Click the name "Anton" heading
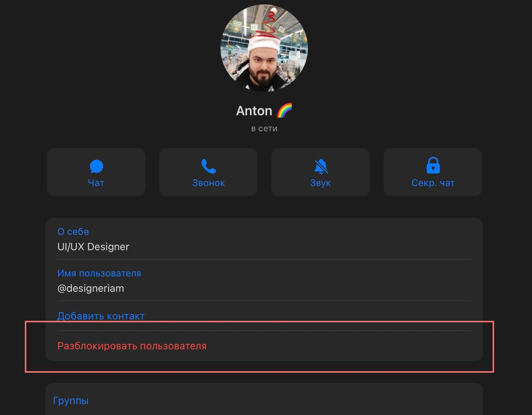 pos(254,111)
